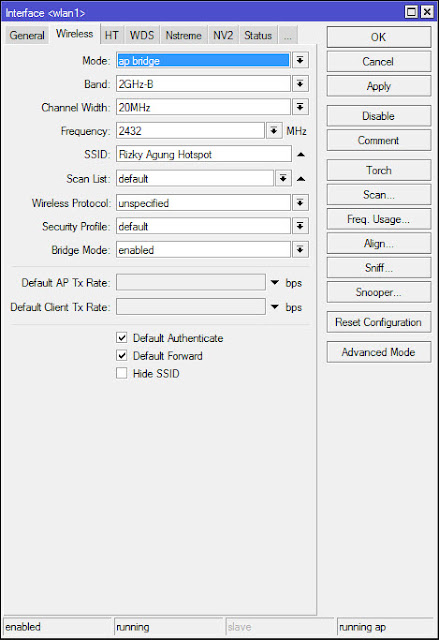Switch to the WDS tab
The width and height of the screenshot is (439, 640).
pos(142,35)
